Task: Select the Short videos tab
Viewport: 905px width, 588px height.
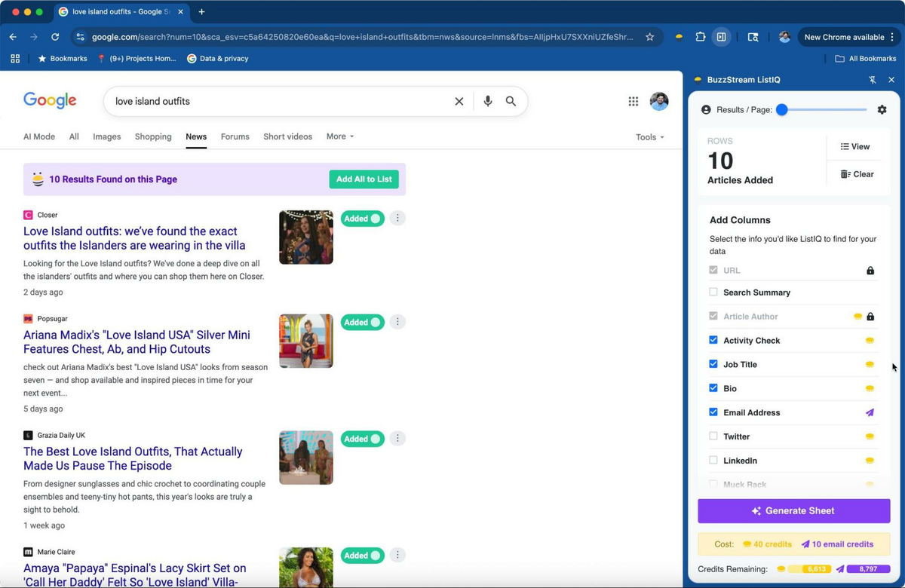Action: point(287,136)
